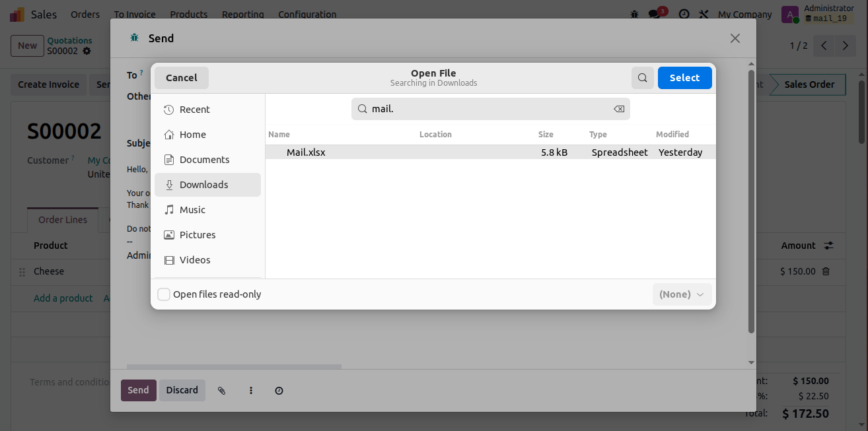The width and height of the screenshot is (868, 431).
Task: Open the messages chat icon with badge
Action: click(x=656, y=13)
